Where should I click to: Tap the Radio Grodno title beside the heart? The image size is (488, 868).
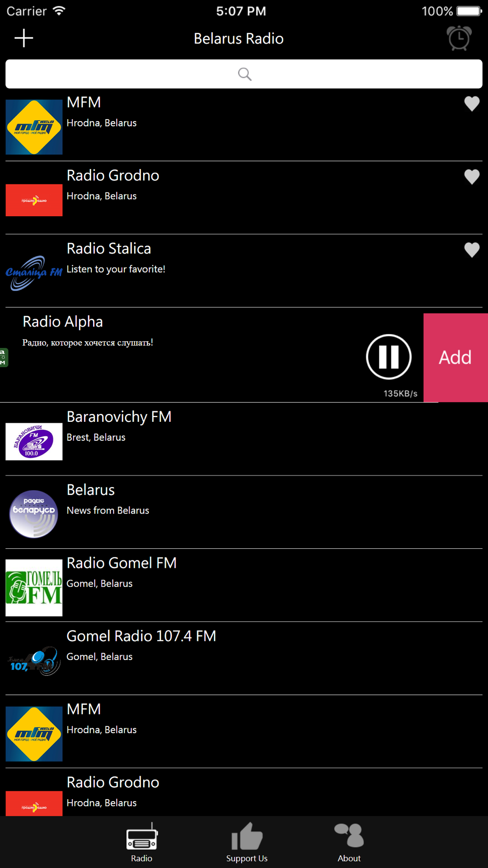pos(113,175)
